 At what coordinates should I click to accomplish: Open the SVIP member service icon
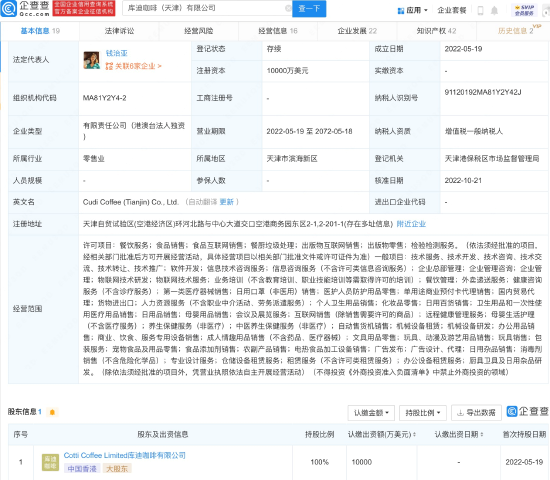pyautogui.click(x=524, y=10)
